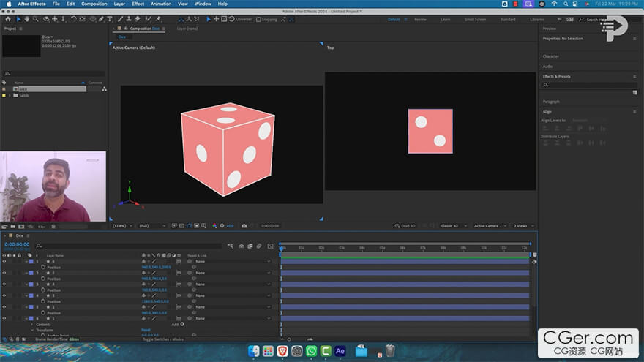Collapse the Transform property group
This screenshot has height=362, width=644.
click(x=31, y=330)
